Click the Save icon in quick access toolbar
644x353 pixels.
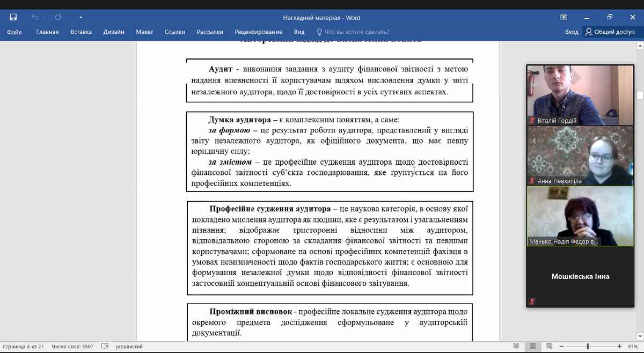coord(13,17)
